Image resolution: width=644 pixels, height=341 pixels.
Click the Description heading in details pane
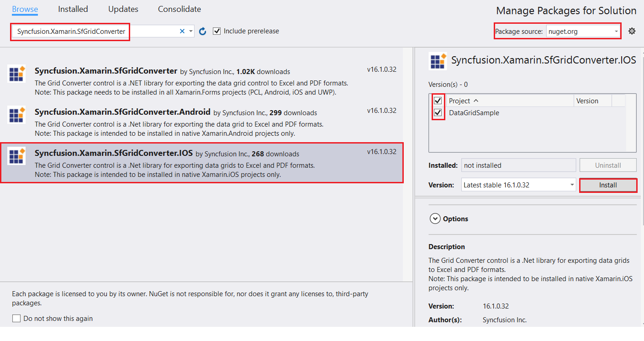(447, 247)
